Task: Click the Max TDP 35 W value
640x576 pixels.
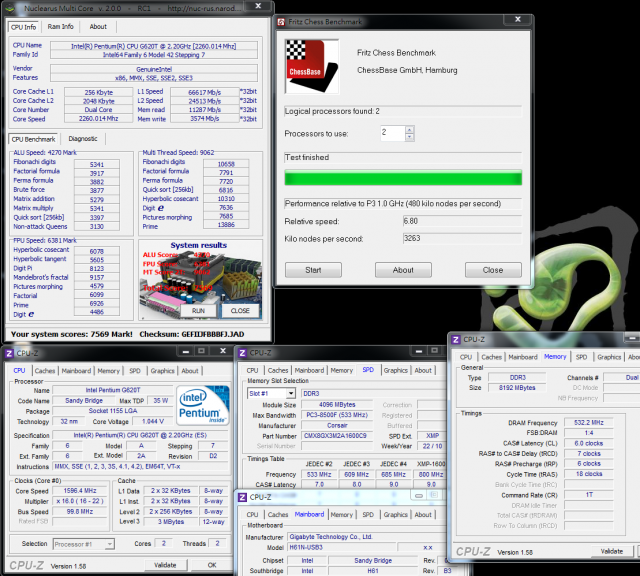Action: [x=161, y=400]
